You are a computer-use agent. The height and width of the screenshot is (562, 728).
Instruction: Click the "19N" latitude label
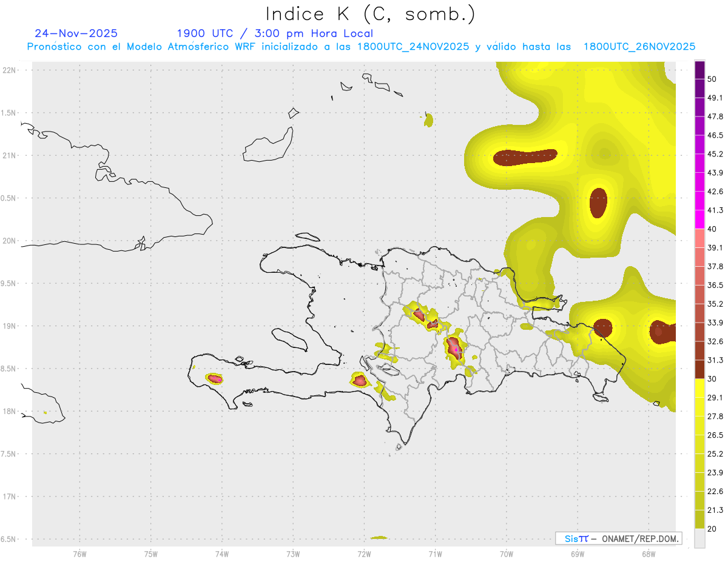[x=10, y=326]
